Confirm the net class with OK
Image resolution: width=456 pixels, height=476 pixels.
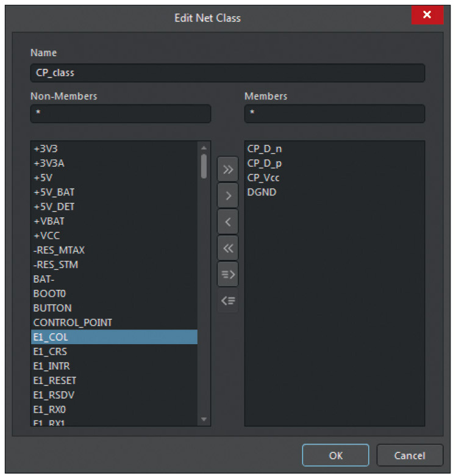(335, 455)
